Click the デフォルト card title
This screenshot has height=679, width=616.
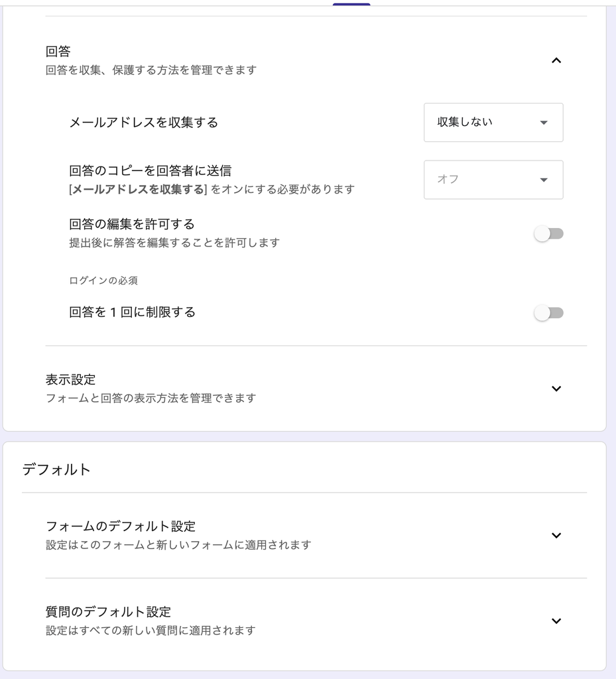pos(56,469)
